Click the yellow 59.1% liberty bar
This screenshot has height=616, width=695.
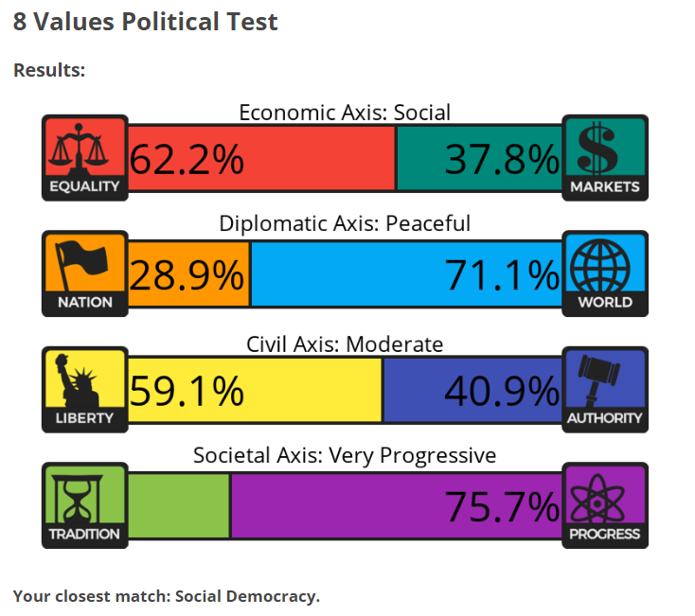[x=254, y=390]
